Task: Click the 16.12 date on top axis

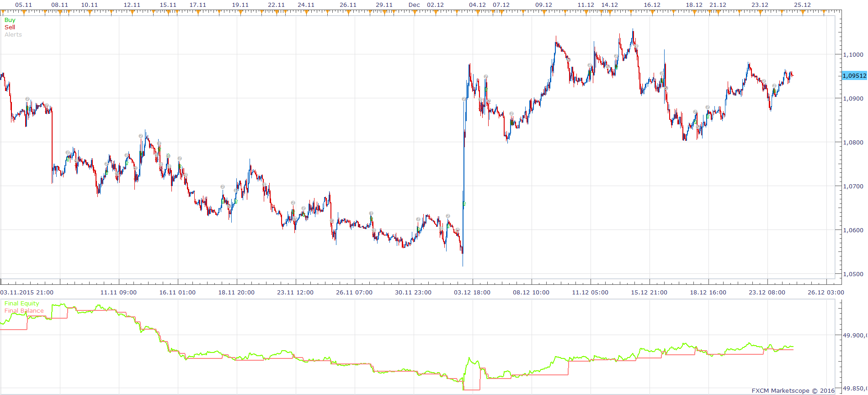Action: click(652, 5)
